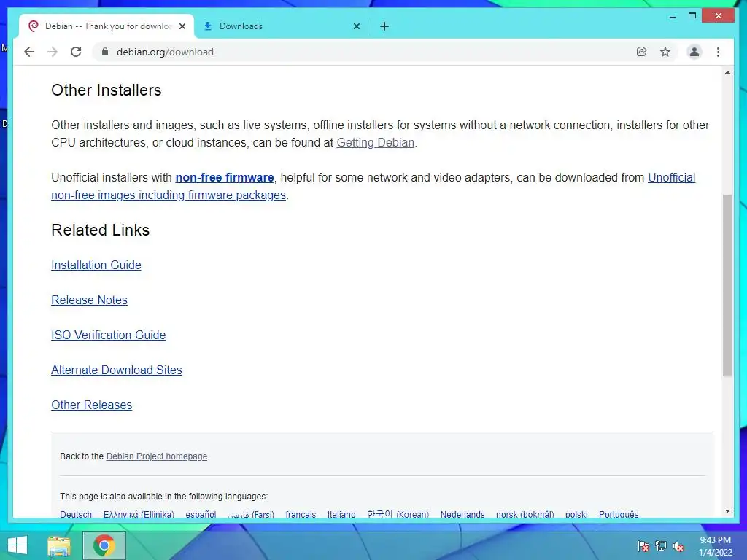Viewport: 747px width, 560px height.
Task: Go back to the previous page
Action: tap(29, 52)
